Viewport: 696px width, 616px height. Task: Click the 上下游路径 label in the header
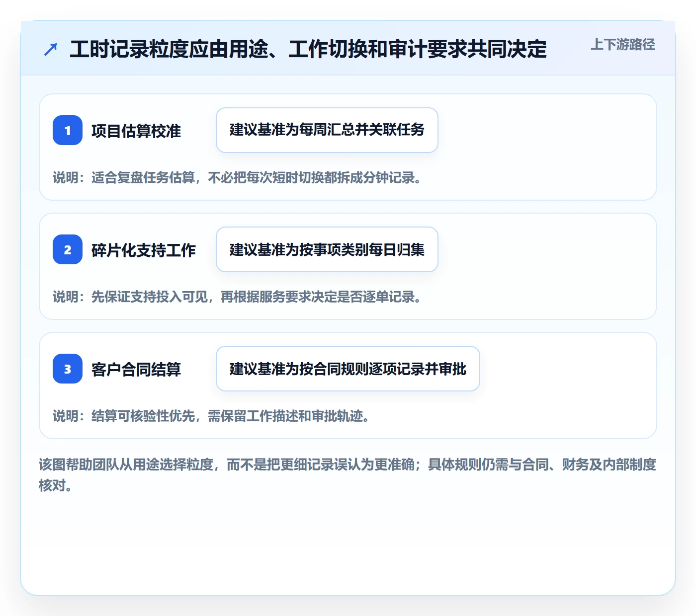click(623, 45)
